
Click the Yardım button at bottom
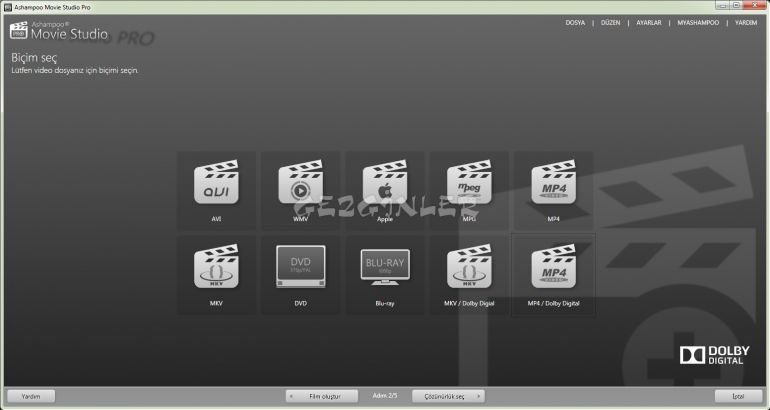click(31, 396)
